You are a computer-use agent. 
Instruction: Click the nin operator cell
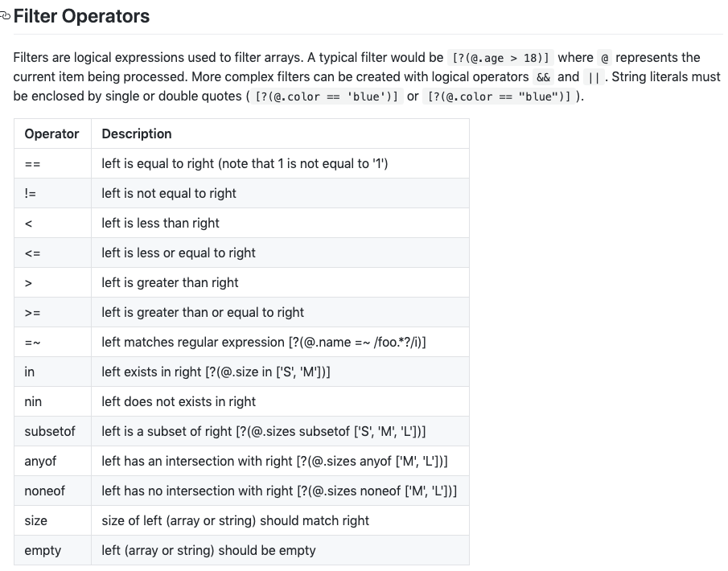coord(33,402)
